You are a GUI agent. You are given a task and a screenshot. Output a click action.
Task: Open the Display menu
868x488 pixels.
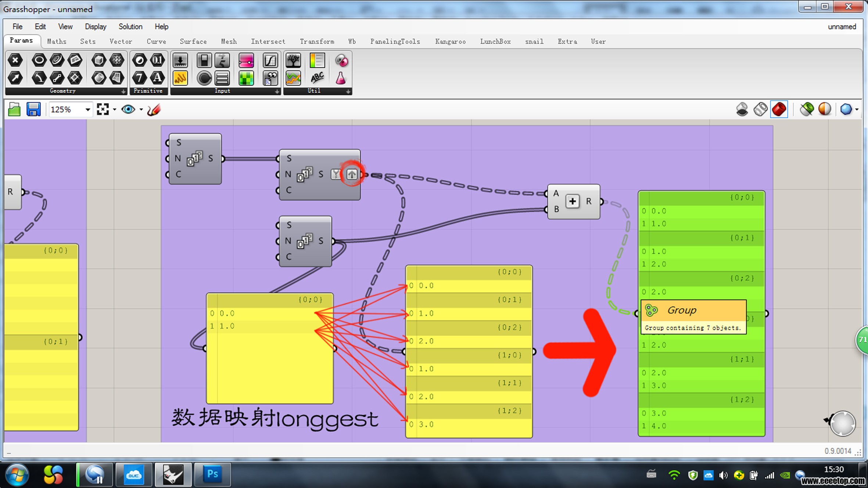(x=96, y=27)
